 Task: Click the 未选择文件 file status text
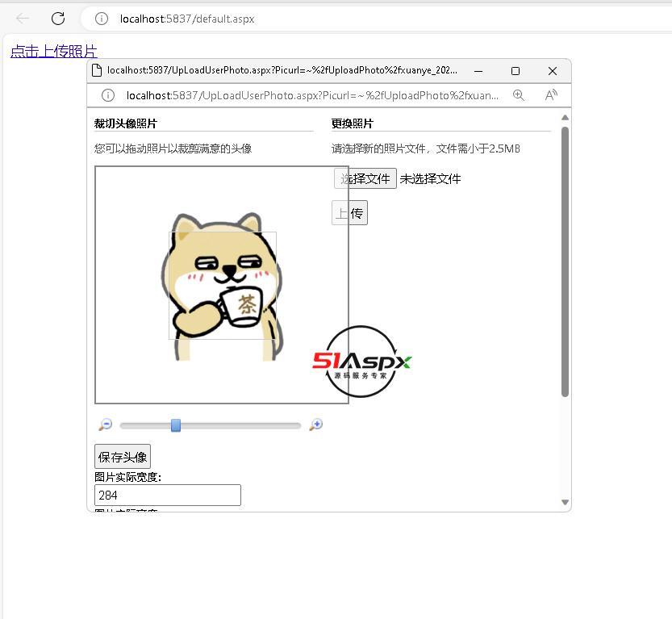pos(430,178)
